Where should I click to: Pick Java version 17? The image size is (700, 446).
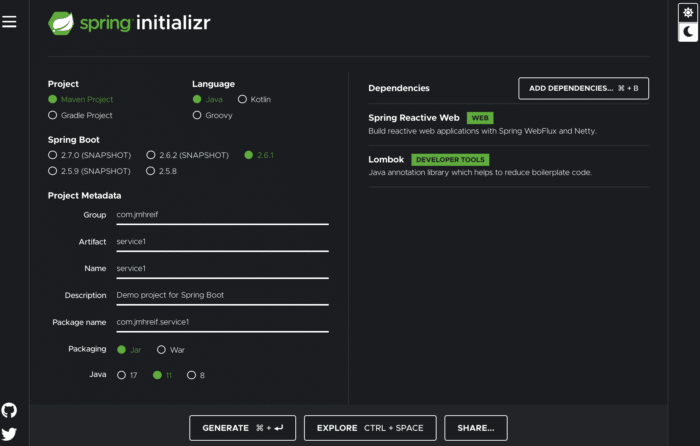click(x=121, y=375)
